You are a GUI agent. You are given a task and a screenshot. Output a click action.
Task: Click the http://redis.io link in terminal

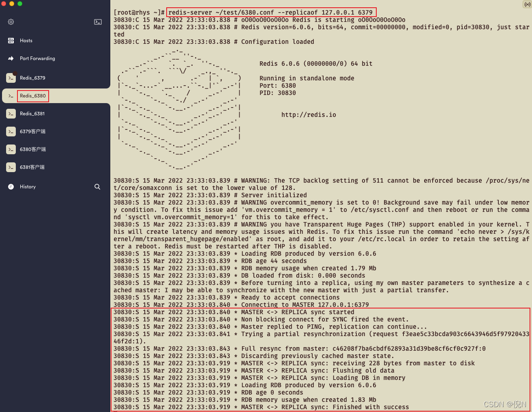[309, 115]
